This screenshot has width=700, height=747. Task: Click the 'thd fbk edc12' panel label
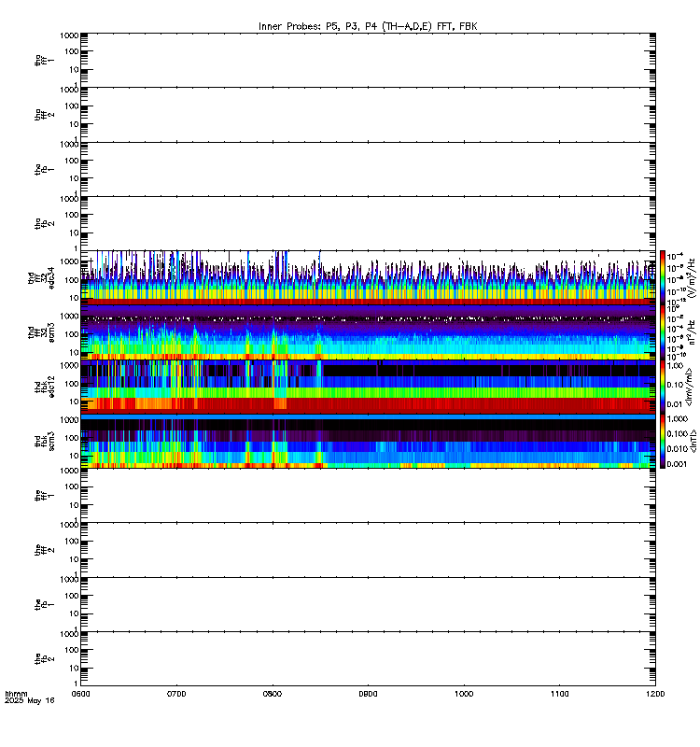(44, 387)
